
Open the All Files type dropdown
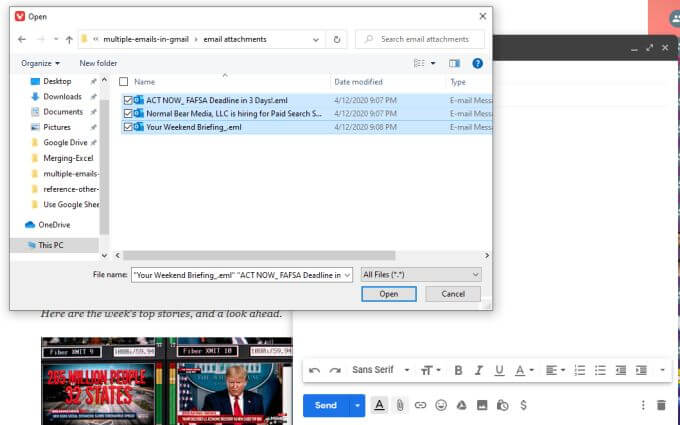click(421, 274)
